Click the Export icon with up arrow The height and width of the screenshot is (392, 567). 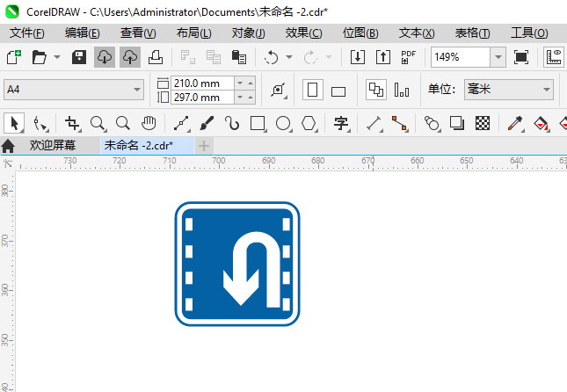coord(383,57)
